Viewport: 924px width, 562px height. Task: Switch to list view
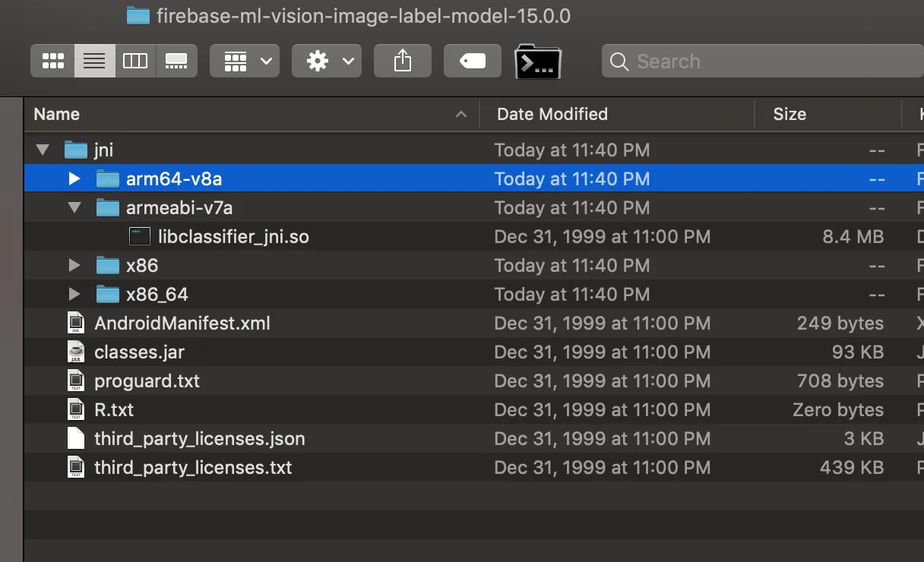pyautogui.click(x=94, y=62)
